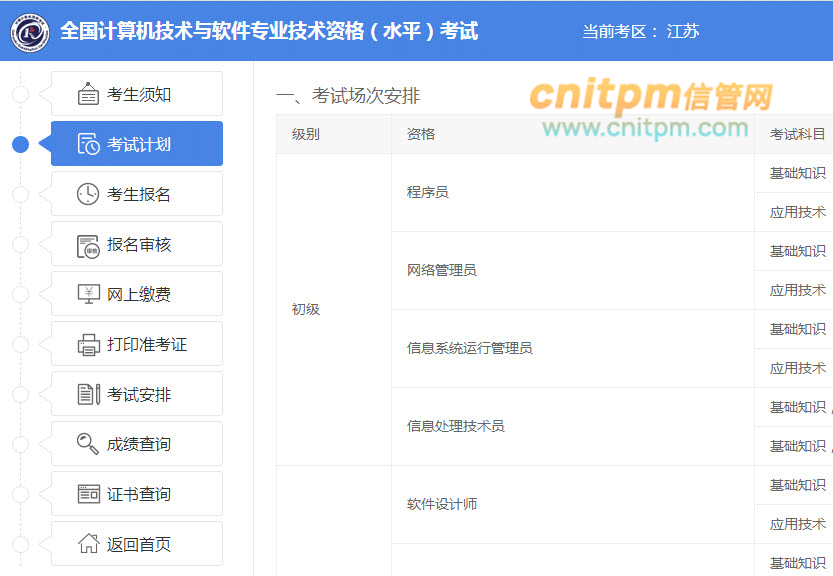The height and width of the screenshot is (576, 833).
Task: Click the notice icon beside 考生须知
Action: coord(89,93)
